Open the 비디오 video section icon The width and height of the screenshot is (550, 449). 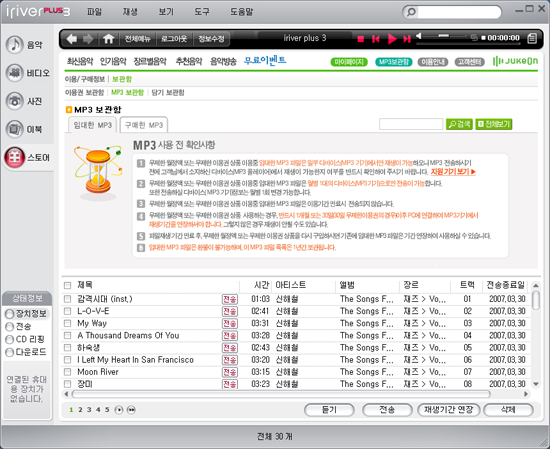click(15, 73)
